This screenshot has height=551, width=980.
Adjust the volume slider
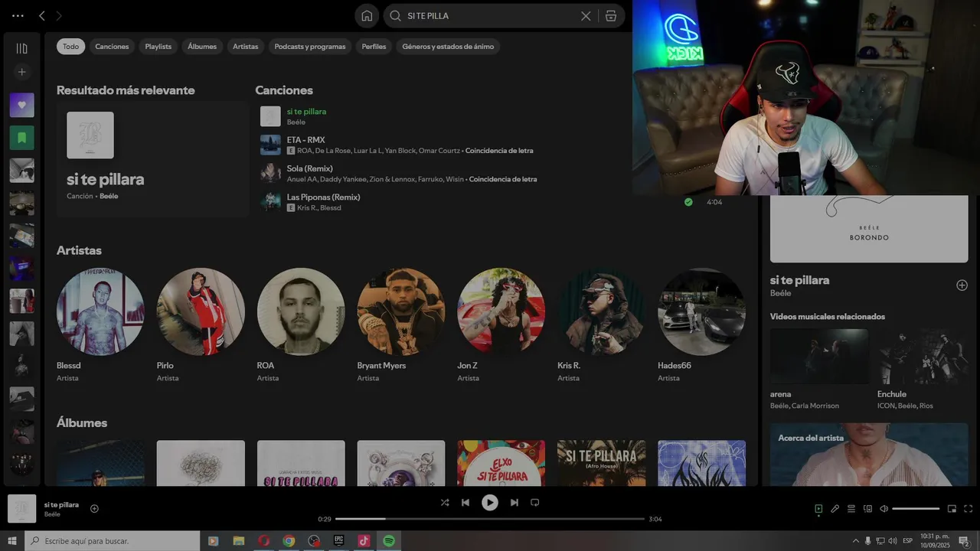916,509
